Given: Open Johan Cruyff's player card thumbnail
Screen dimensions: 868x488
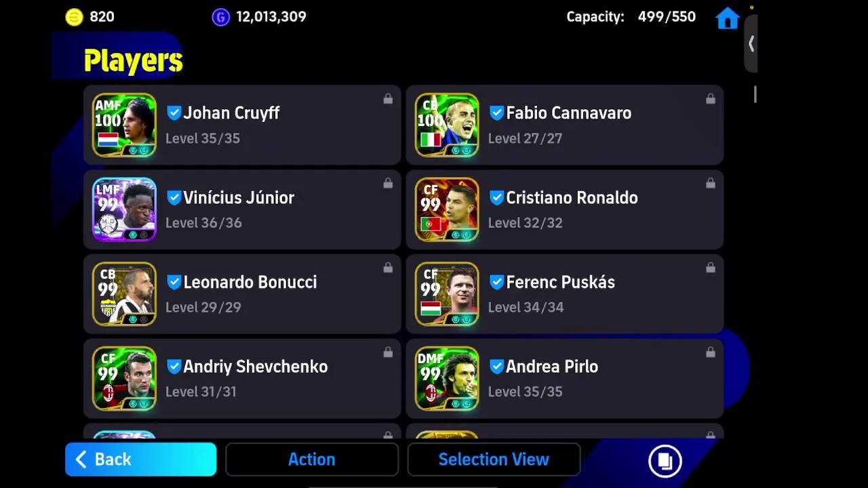Looking at the screenshot, I should tap(124, 125).
